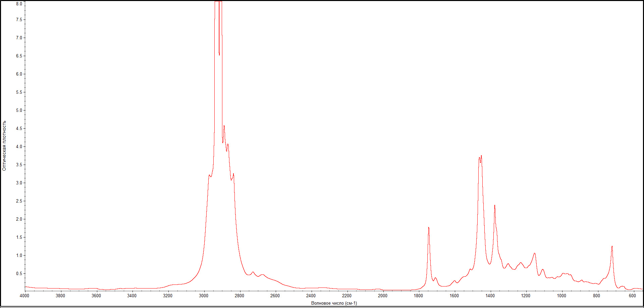Select the 800 wavenumber tick label
This screenshot has width=644, height=308.
(597, 296)
